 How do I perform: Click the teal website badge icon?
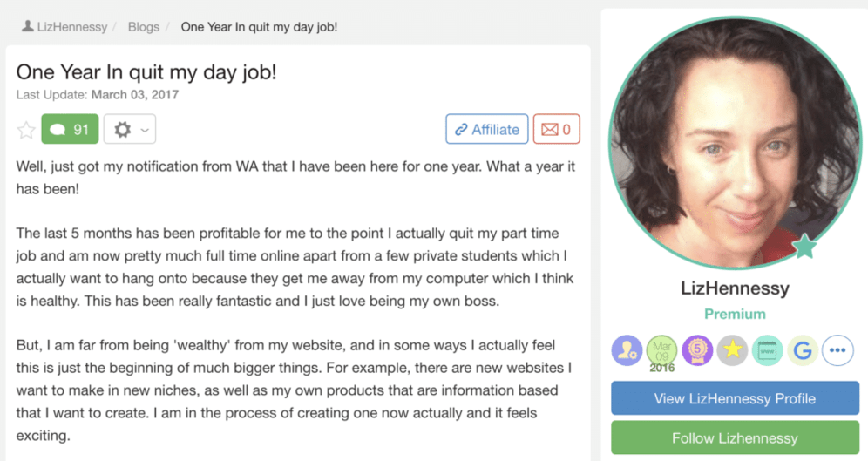pos(767,350)
